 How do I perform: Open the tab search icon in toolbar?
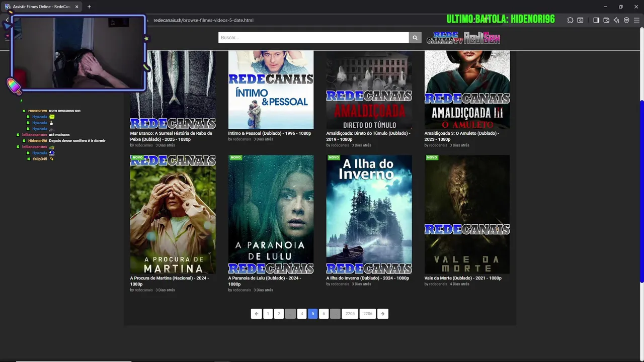click(x=580, y=20)
